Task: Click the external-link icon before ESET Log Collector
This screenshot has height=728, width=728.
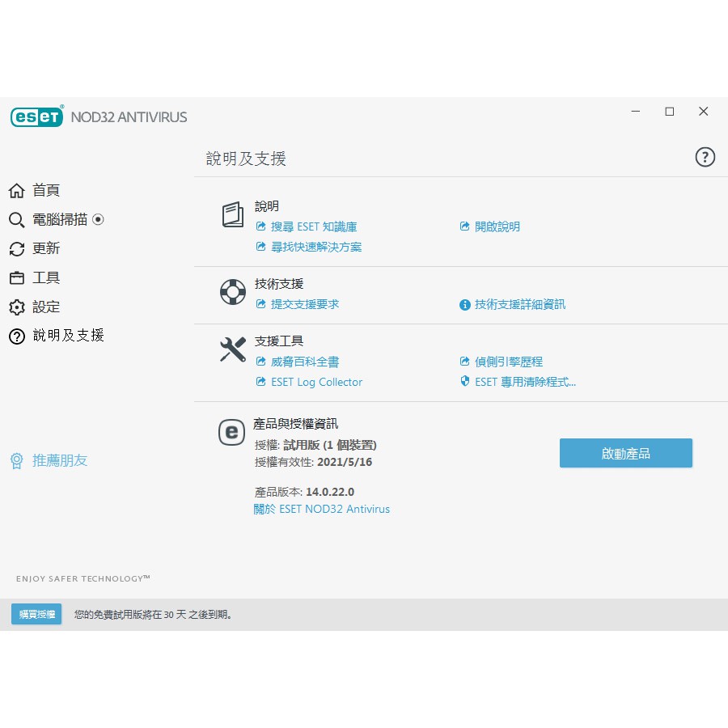Action: 261,382
